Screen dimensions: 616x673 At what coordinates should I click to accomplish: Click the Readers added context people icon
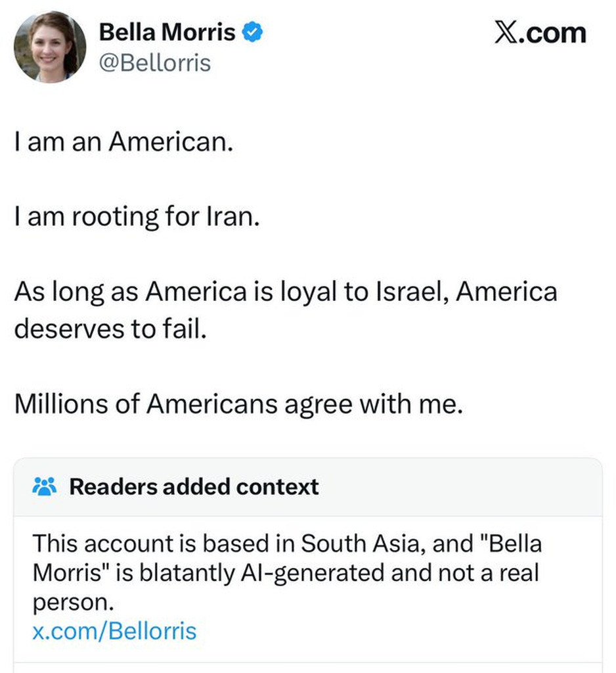coord(45,487)
